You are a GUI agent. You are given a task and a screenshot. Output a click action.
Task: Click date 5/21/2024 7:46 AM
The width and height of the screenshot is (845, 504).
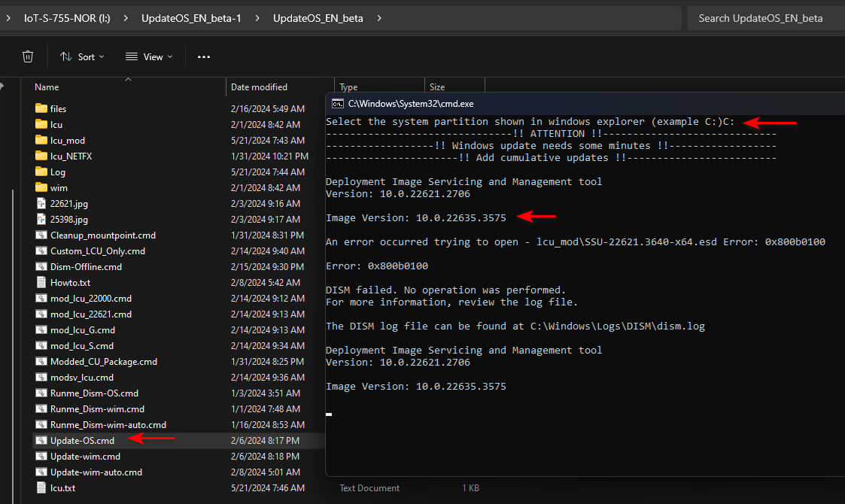pos(268,488)
